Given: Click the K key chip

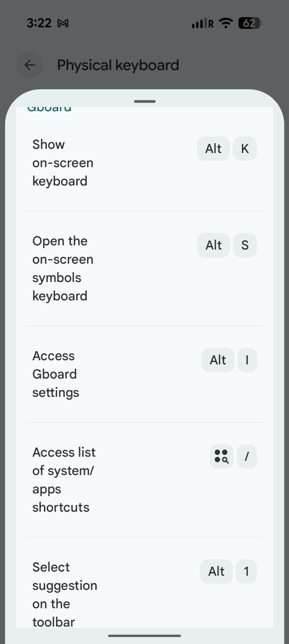Looking at the screenshot, I should [x=245, y=149].
